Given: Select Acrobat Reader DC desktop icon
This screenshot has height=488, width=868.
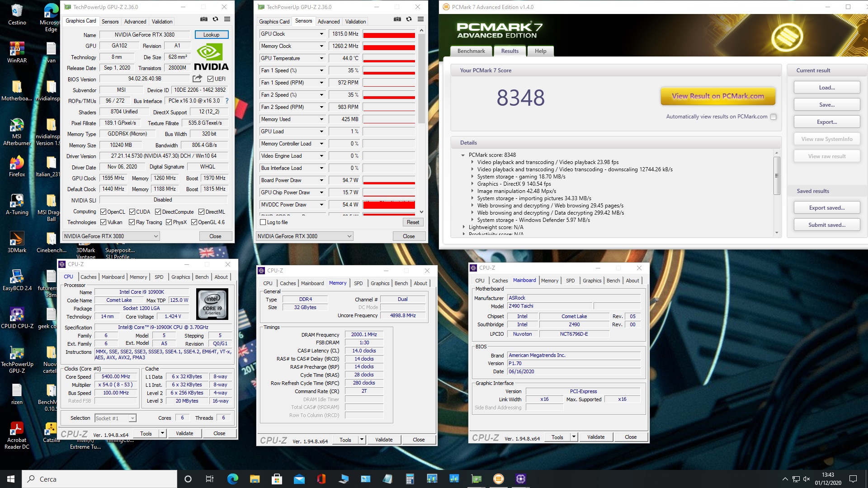Looking at the screenshot, I should pos(17,436).
